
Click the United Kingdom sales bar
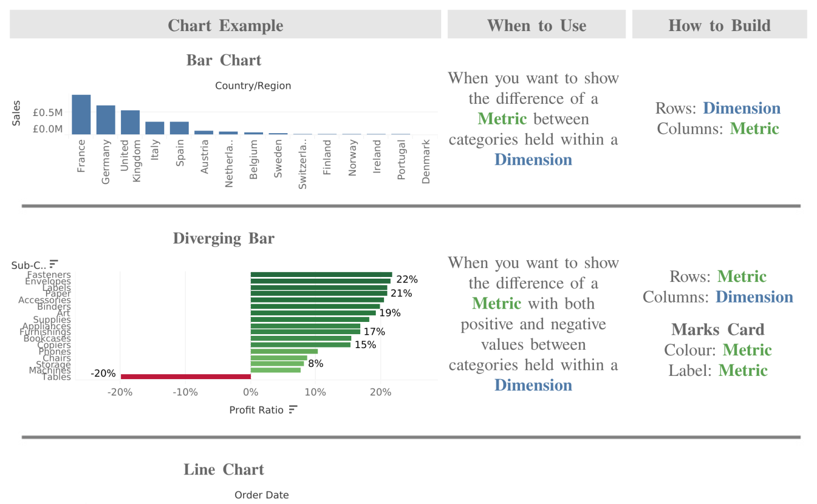coord(130,122)
